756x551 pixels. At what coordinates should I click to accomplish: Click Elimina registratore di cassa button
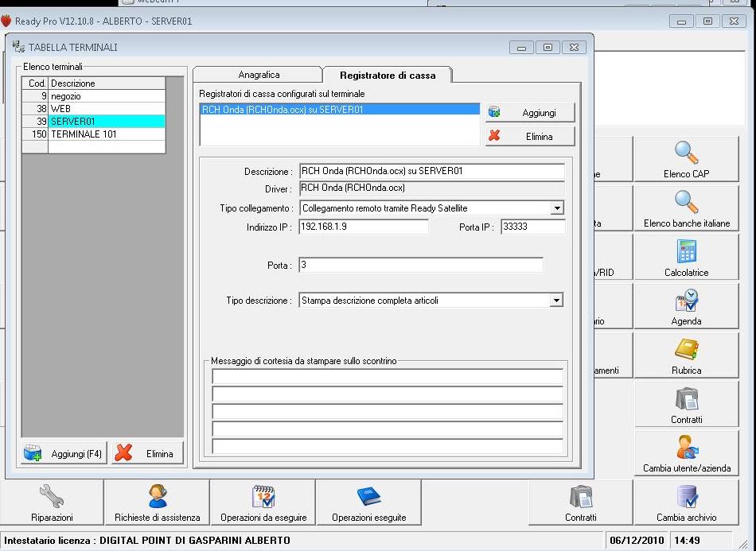(x=530, y=136)
